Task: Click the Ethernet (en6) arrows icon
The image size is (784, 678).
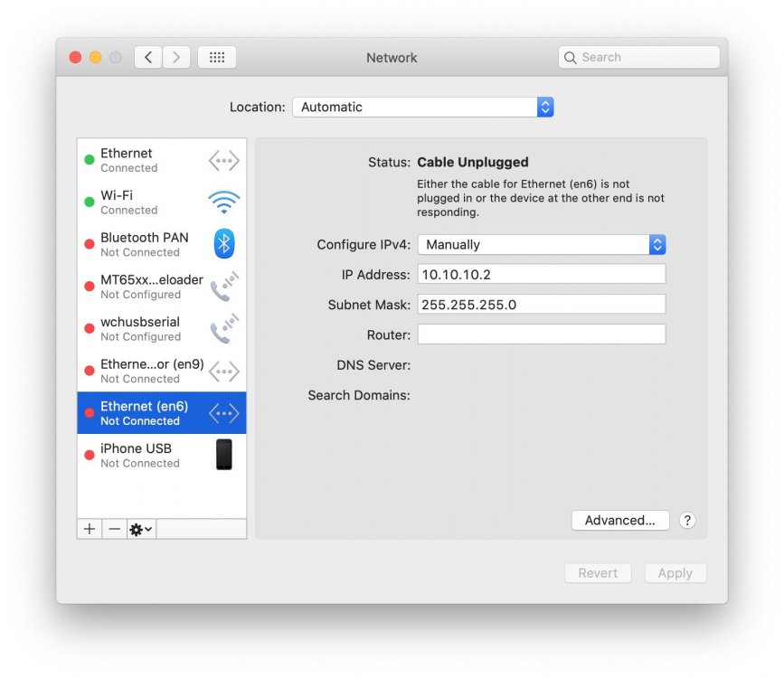Action: [x=223, y=413]
